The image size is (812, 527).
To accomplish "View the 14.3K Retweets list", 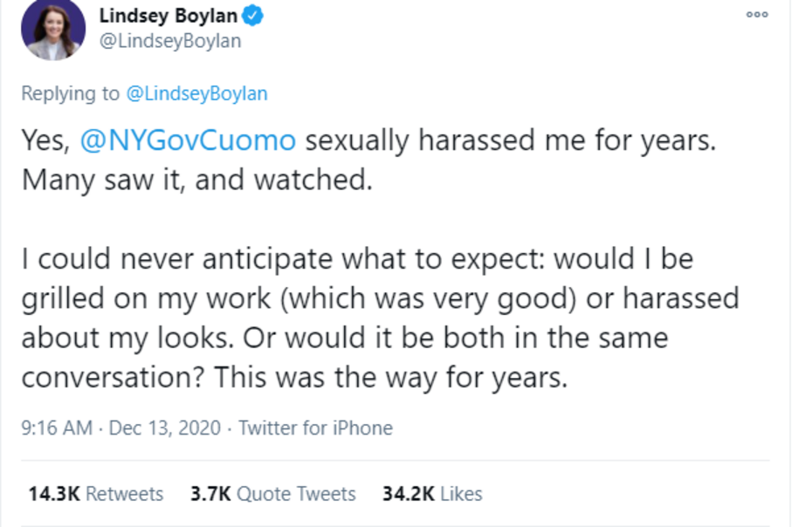I will 95,494.
